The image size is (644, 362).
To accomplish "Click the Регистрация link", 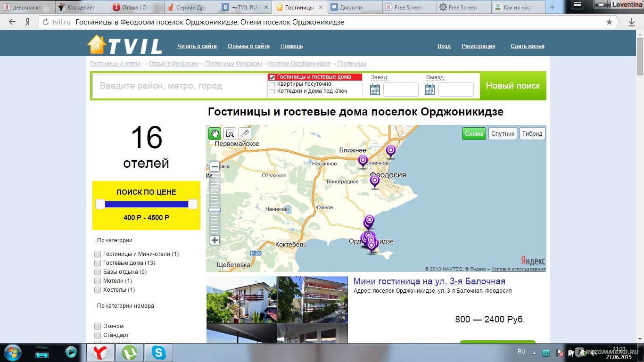I will (478, 46).
